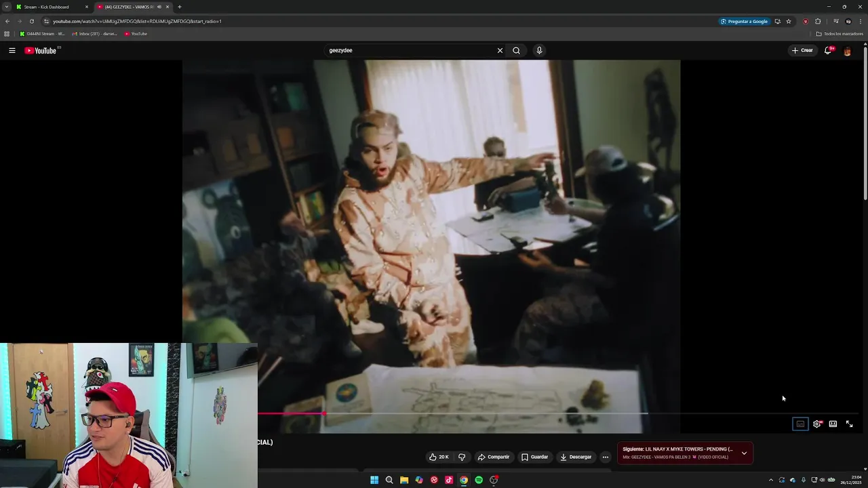868x488 pixels.
Task: Open Chrome three-dot menu
Action: [860, 21]
